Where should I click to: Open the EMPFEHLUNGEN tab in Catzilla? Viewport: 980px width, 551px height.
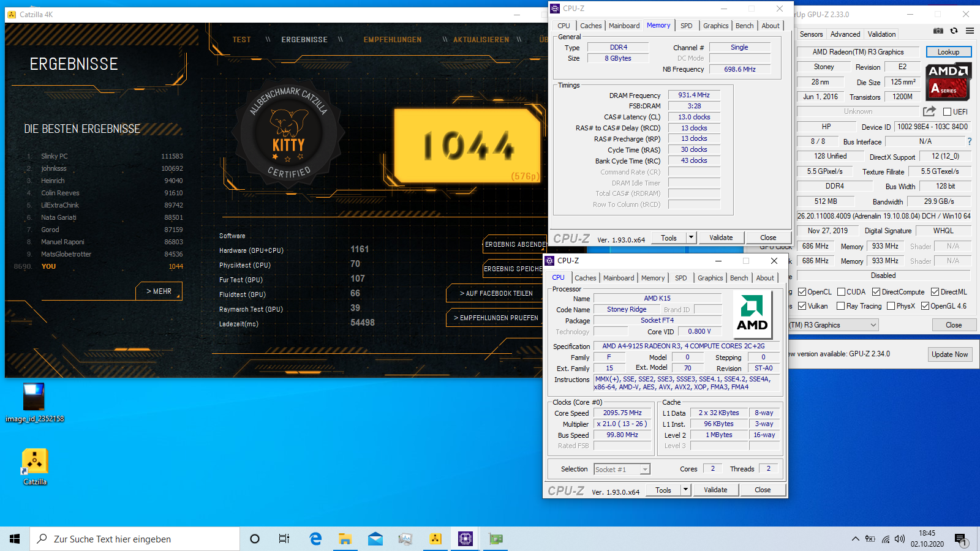[x=393, y=39]
